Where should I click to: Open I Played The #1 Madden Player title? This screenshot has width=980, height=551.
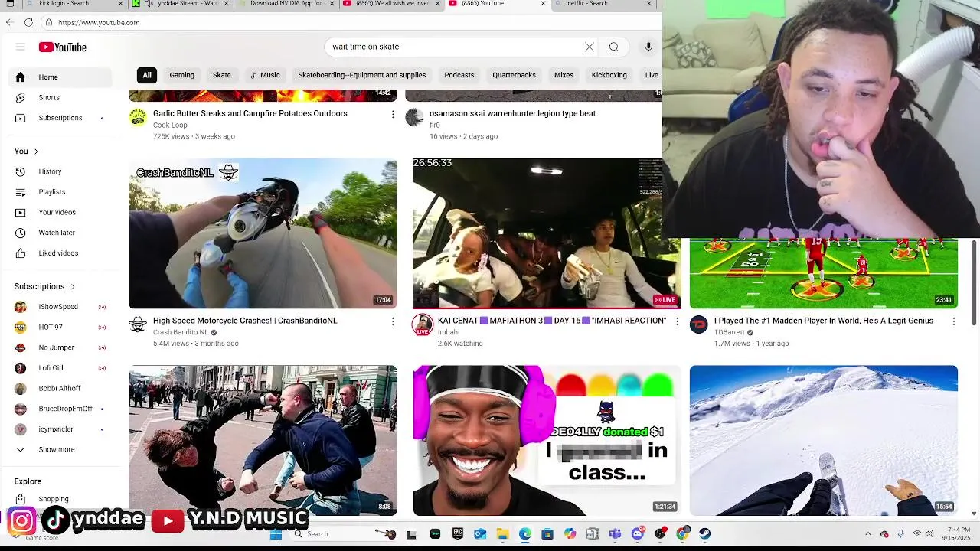[824, 321]
